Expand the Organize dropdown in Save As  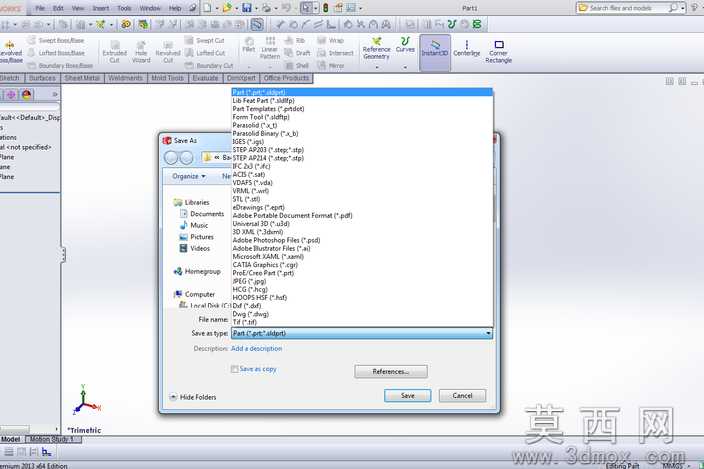[189, 176]
